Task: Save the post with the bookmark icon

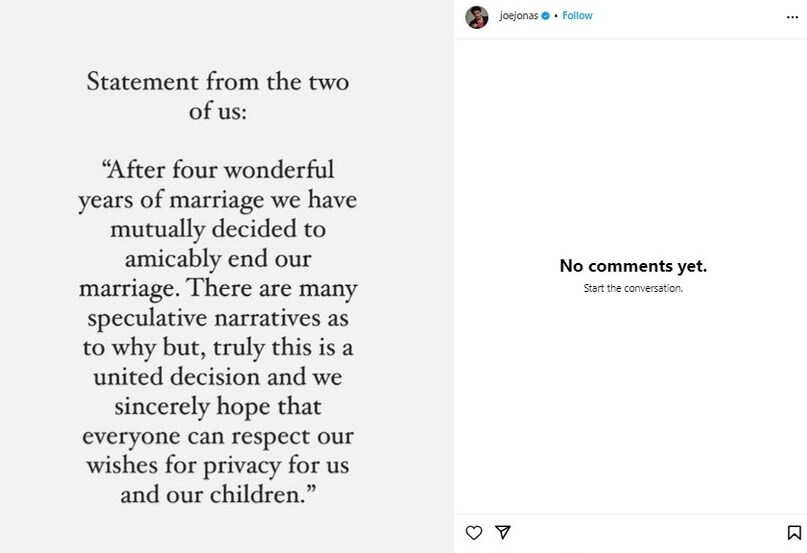Action: coord(793,533)
